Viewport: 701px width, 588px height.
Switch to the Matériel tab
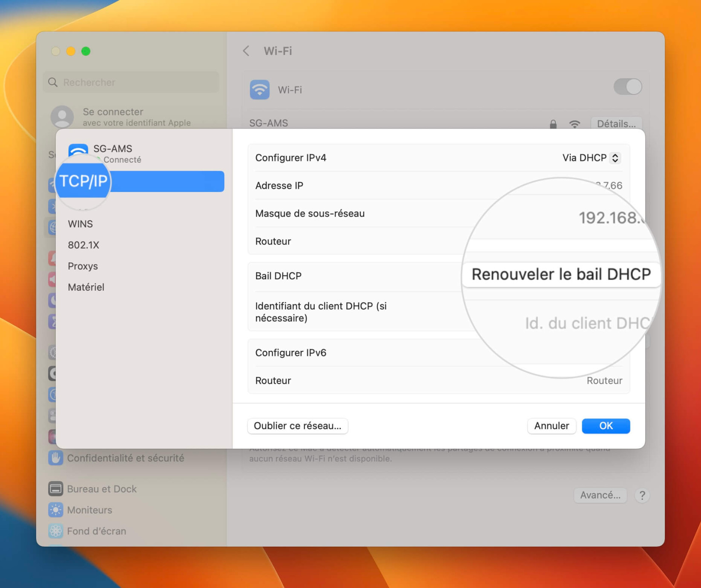pos(86,287)
